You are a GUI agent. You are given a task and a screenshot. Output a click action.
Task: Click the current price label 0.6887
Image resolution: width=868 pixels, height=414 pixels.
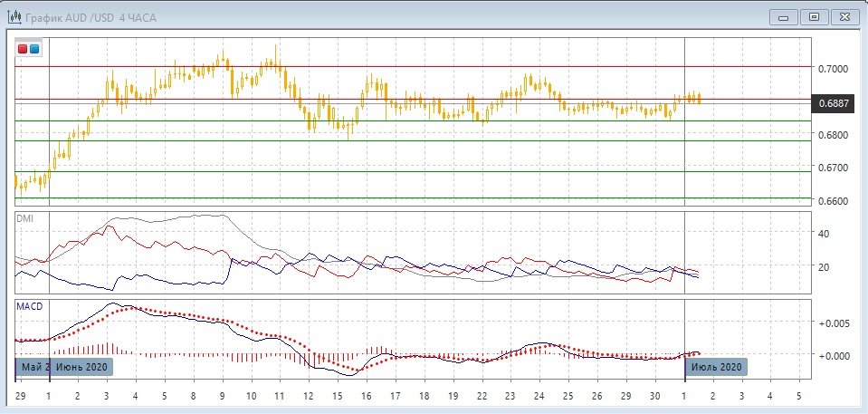pyautogui.click(x=834, y=104)
